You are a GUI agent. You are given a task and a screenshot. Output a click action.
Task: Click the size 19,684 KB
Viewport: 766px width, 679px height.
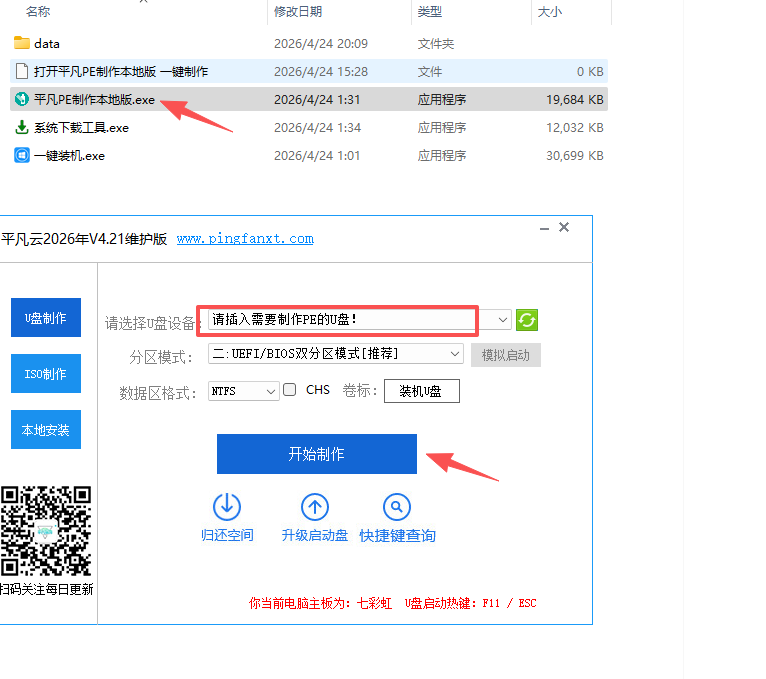[574, 100]
